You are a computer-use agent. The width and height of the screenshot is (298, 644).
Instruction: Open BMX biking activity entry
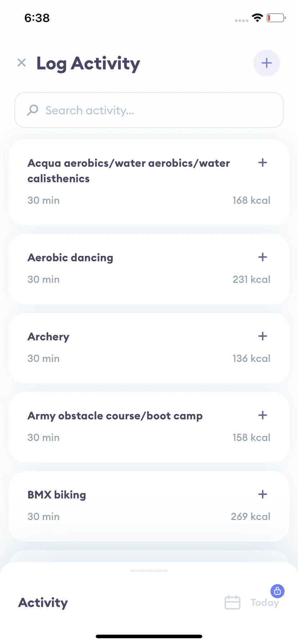click(149, 506)
